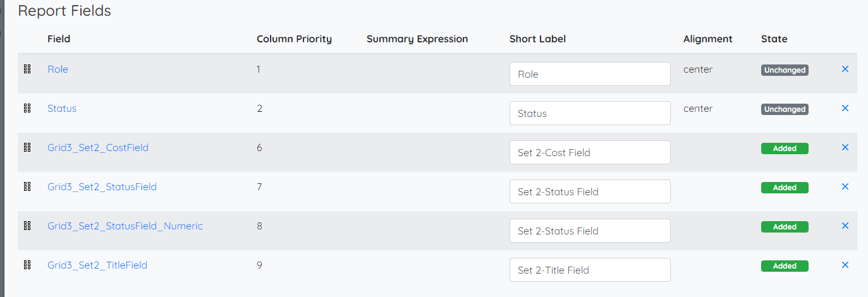Delete the Status row using the X

click(x=845, y=108)
